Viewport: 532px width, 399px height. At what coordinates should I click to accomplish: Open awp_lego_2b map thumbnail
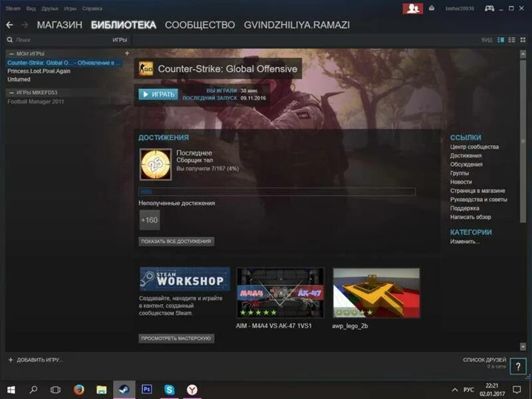[x=376, y=293]
